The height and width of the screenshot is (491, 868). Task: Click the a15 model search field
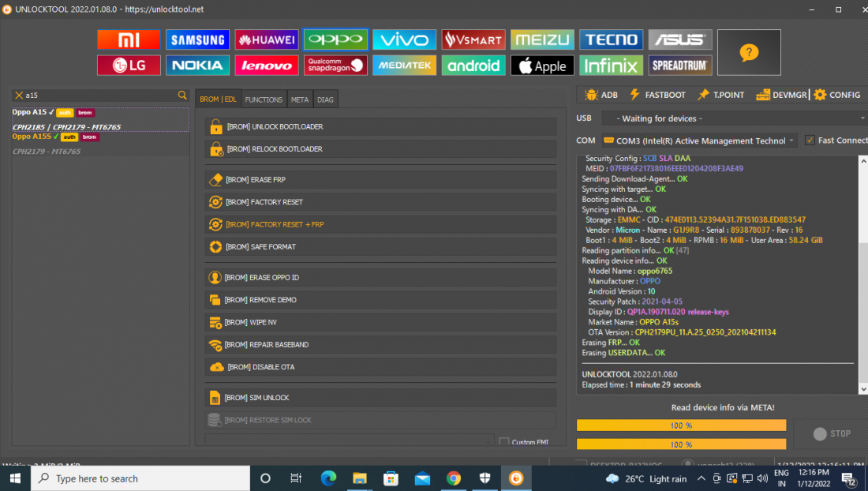pos(100,96)
